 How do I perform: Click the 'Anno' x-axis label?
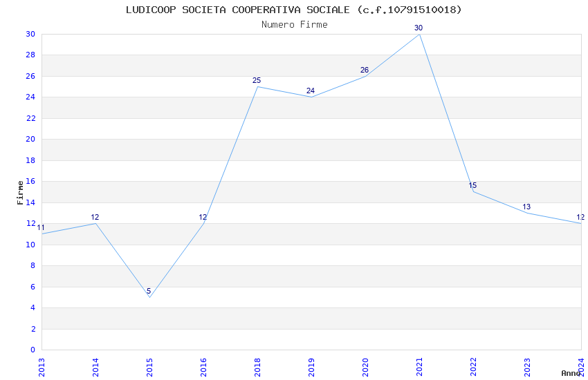571,373
